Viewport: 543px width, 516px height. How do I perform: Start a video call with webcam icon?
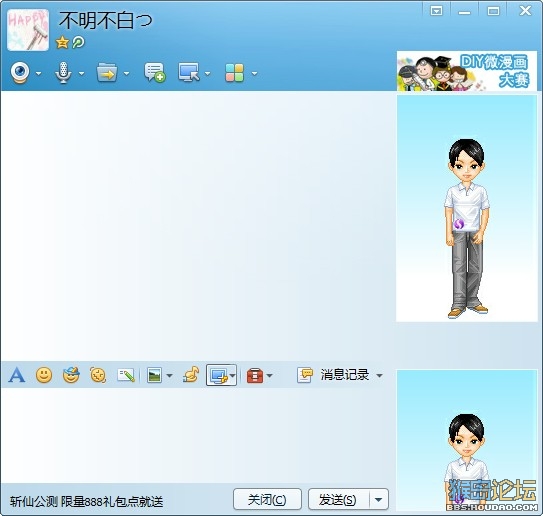[x=20, y=73]
